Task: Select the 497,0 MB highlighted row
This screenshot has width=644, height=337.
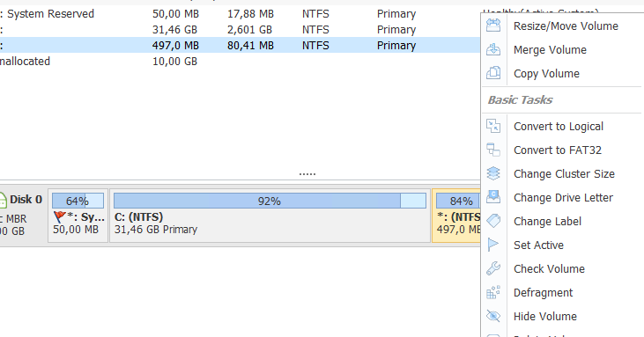Action: click(240, 46)
